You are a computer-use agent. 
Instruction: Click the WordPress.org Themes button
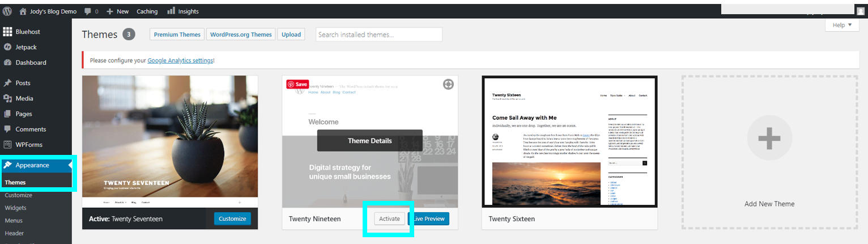click(241, 35)
